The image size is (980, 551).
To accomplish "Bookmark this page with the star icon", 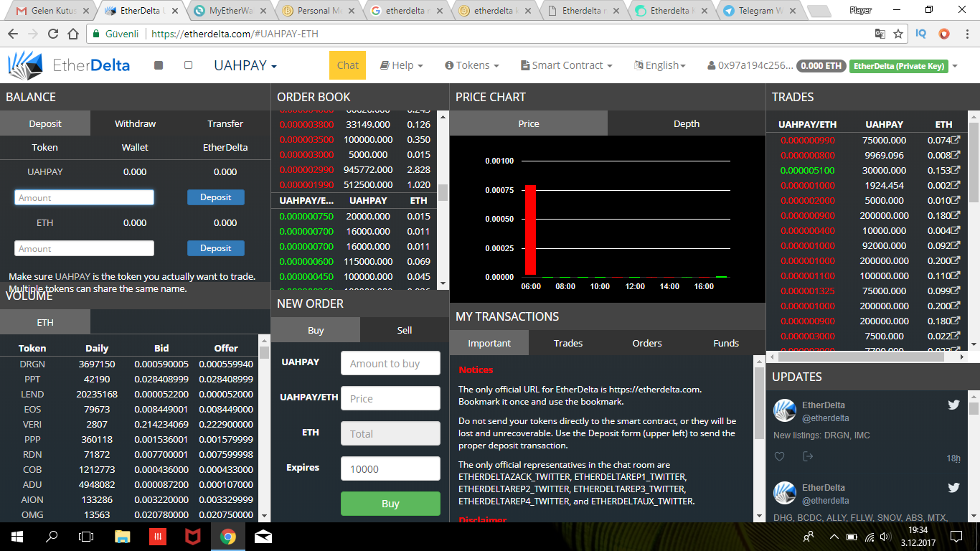I will (898, 34).
